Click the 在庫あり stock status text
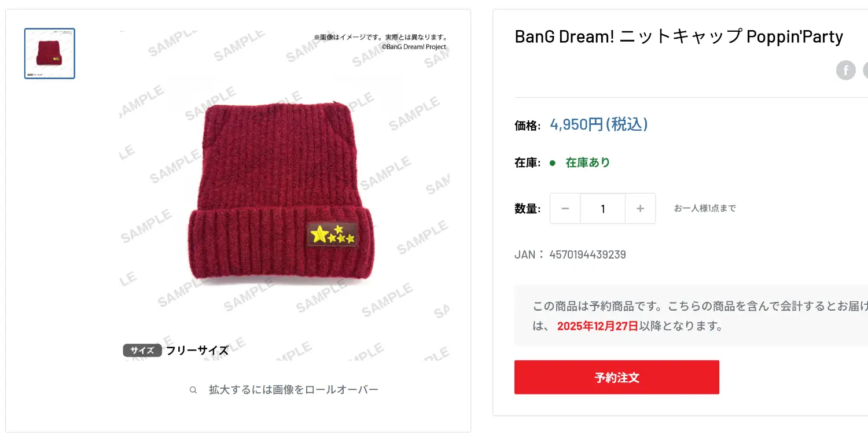The width and height of the screenshot is (868, 446). coord(588,163)
